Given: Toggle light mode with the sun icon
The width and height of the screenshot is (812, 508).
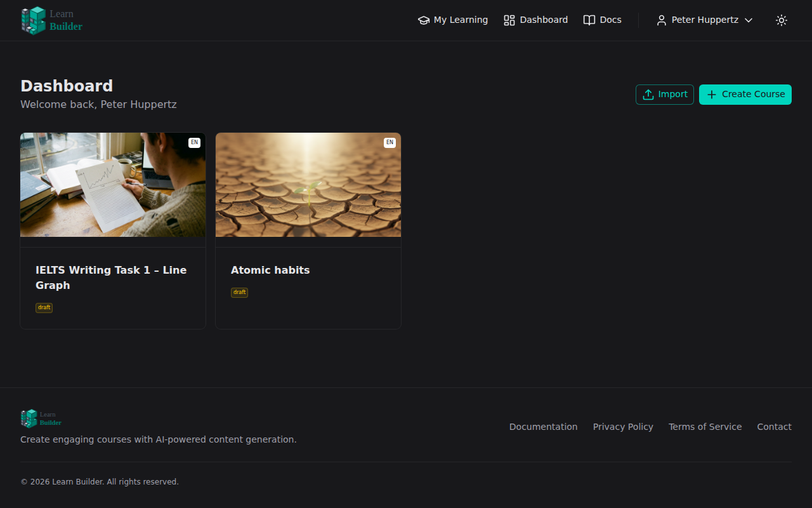Looking at the screenshot, I should [781, 20].
